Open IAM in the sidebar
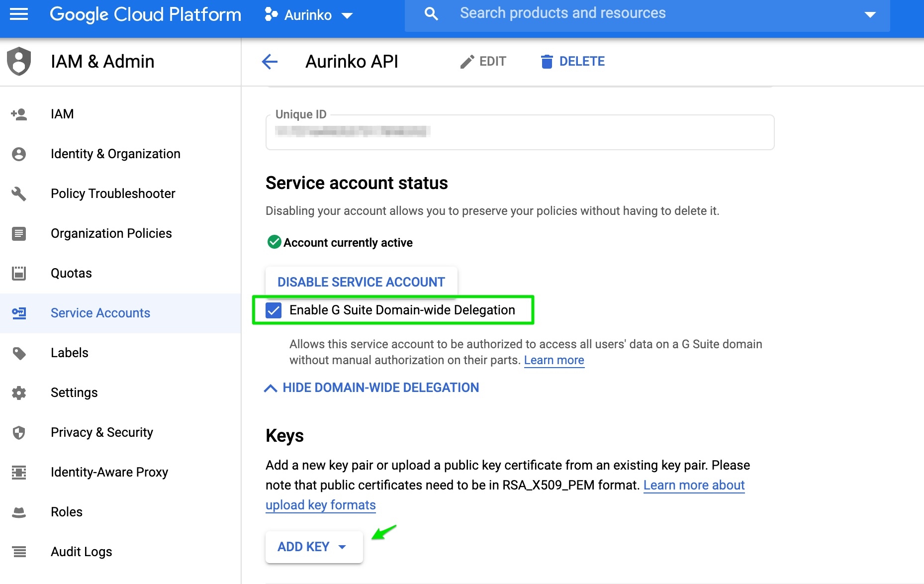Screen dimensions: 924x584 point(120,114)
